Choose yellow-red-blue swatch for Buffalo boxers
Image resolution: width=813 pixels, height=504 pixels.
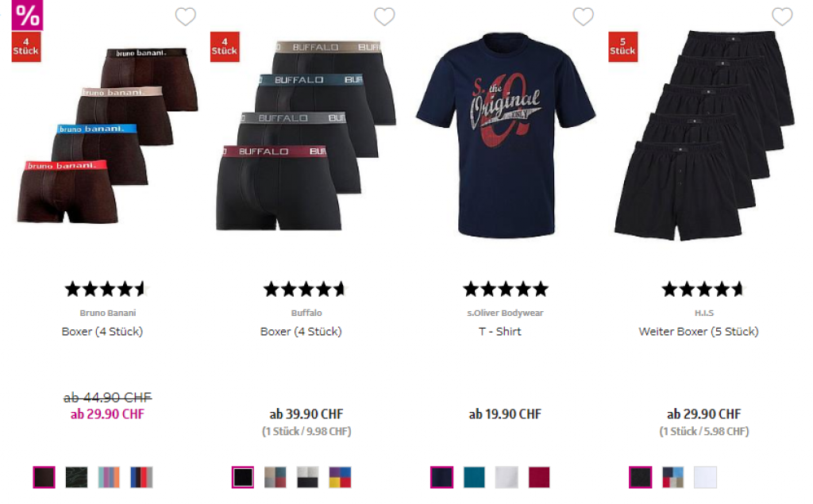click(340, 477)
